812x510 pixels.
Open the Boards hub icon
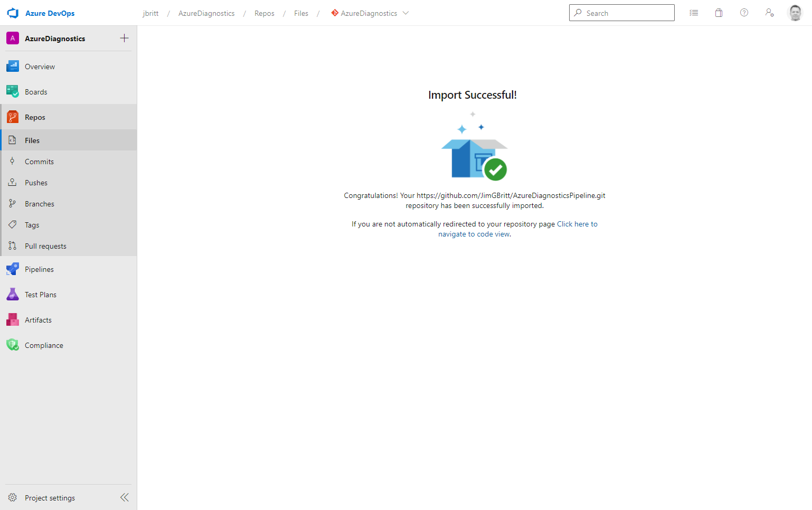tap(13, 92)
